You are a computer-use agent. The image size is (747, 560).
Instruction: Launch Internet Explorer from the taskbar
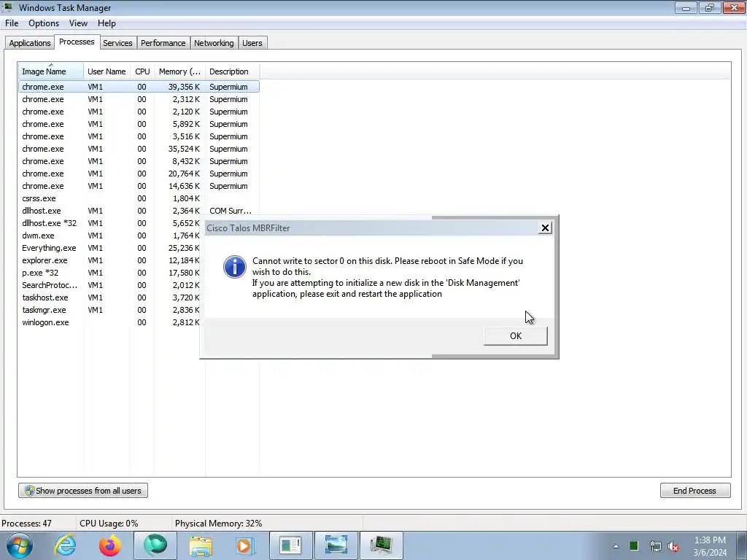point(65,545)
